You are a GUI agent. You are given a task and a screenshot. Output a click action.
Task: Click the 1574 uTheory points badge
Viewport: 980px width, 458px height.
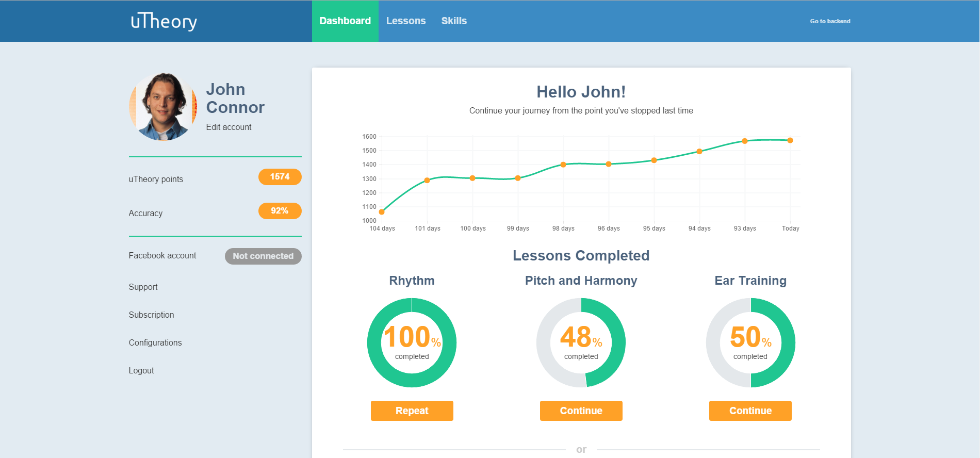(x=280, y=177)
